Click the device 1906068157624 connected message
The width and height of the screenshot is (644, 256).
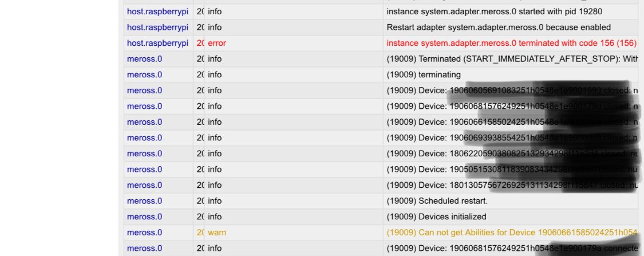[x=512, y=248]
